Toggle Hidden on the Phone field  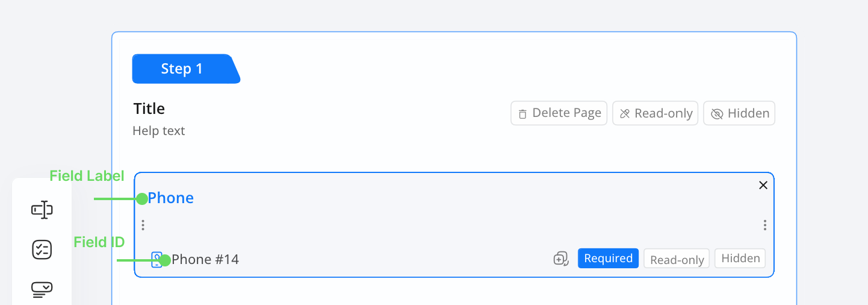[x=740, y=259]
